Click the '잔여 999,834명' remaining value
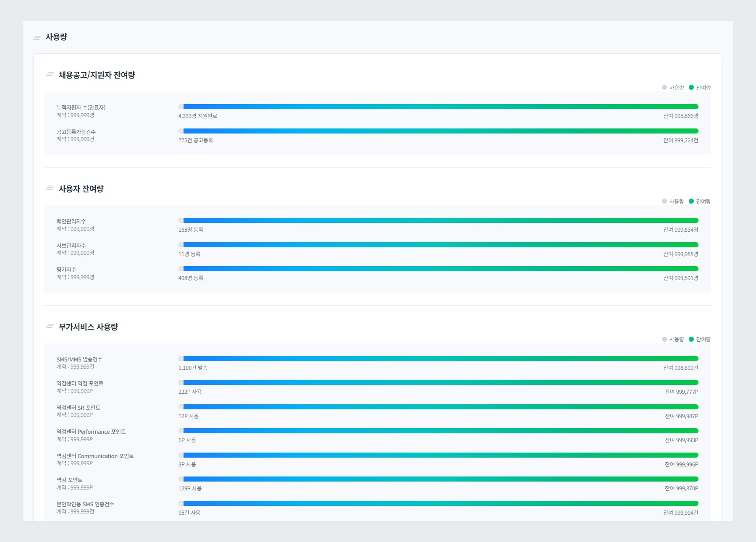 681,230
